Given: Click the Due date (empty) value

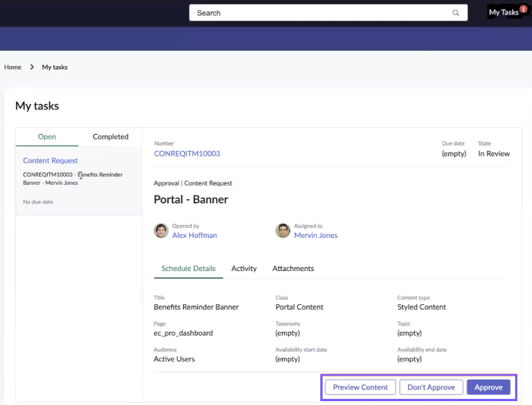Looking at the screenshot, I should (453, 154).
